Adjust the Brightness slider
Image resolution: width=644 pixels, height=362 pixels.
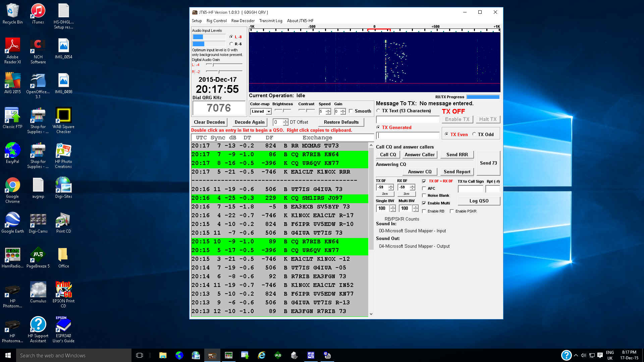(x=283, y=110)
